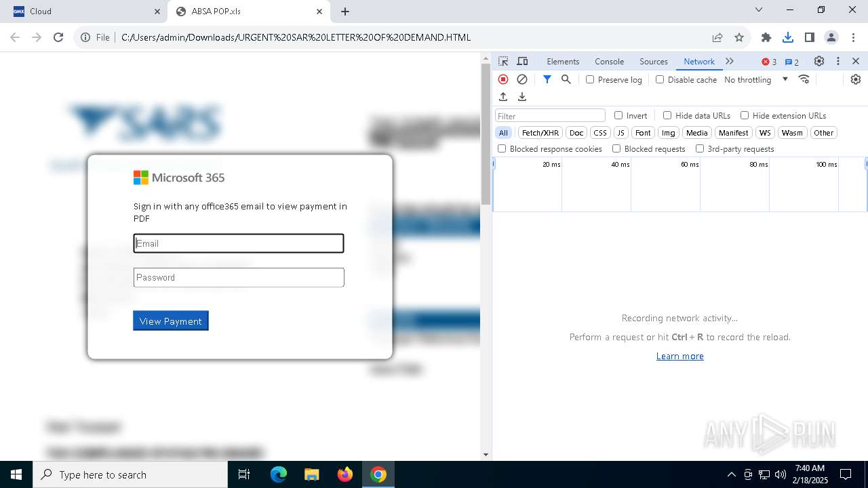The image size is (868, 488).
Task: Bookmark this page with the star
Action: [739, 37]
